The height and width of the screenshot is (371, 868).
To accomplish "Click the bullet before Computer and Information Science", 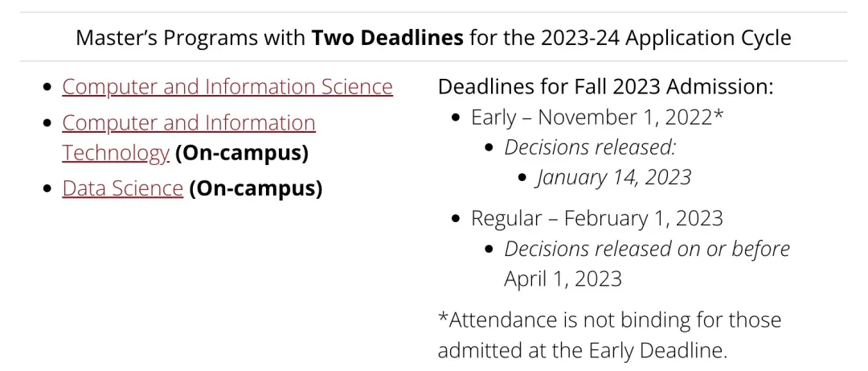I will click(x=47, y=88).
